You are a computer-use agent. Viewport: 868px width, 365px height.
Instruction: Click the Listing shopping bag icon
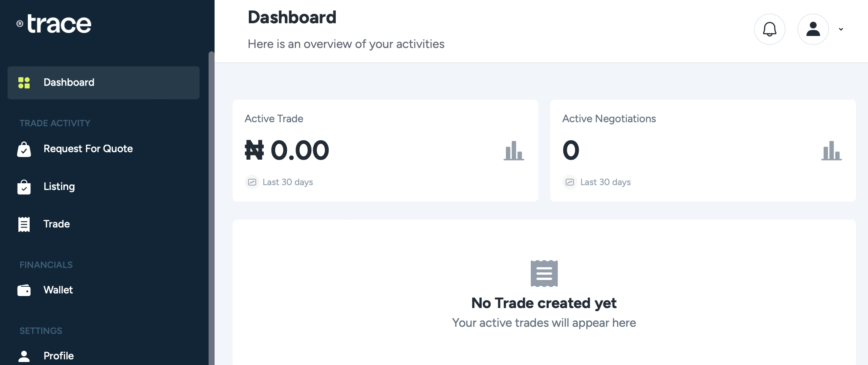[x=24, y=187]
